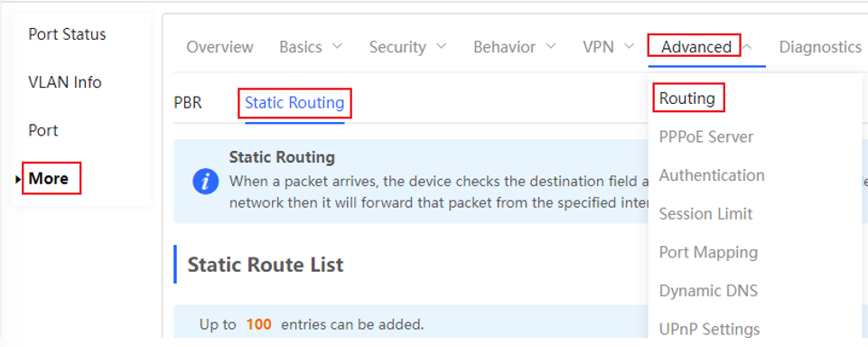868x347 pixels.
Task: Select PPPoE Server in the dropdown
Action: click(x=706, y=136)
